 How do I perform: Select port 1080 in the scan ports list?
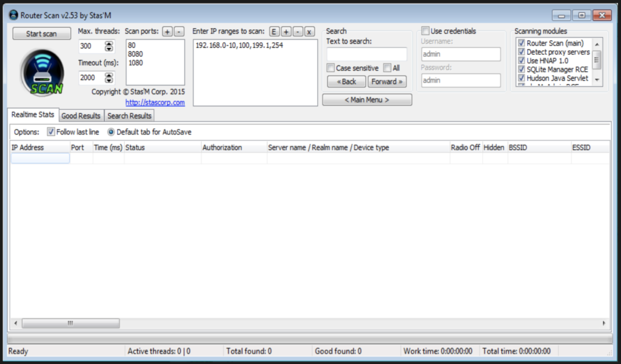click(x=135, y=63)
